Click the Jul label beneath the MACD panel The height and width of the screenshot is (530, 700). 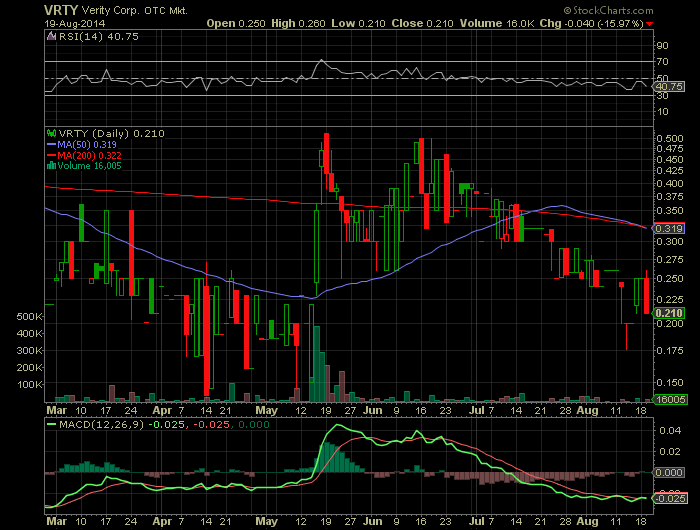tap(477, 522)
